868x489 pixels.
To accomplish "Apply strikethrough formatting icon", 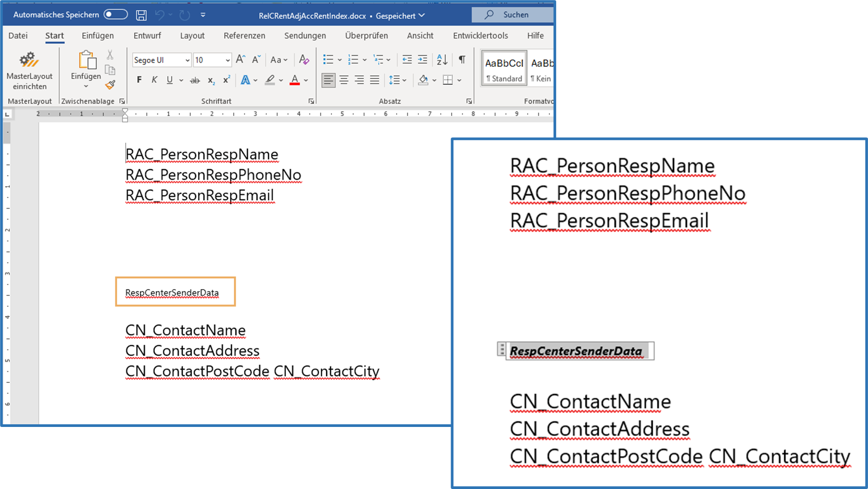I will point(195,81).
